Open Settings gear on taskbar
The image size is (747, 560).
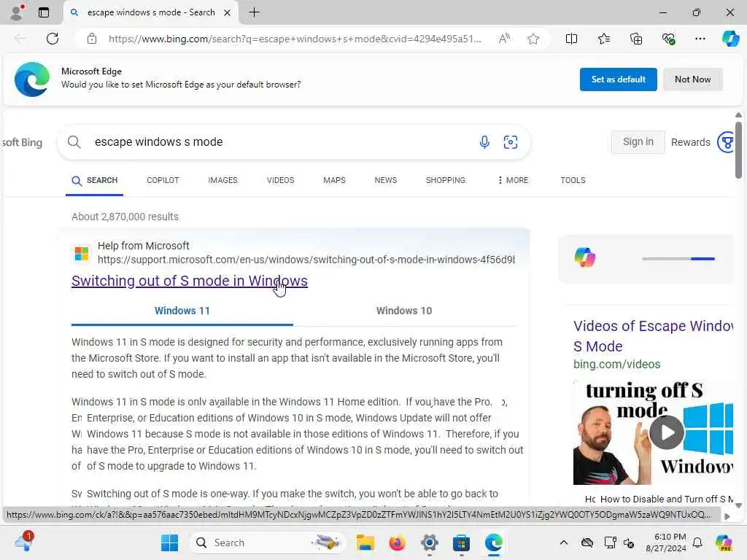point(429,542)
